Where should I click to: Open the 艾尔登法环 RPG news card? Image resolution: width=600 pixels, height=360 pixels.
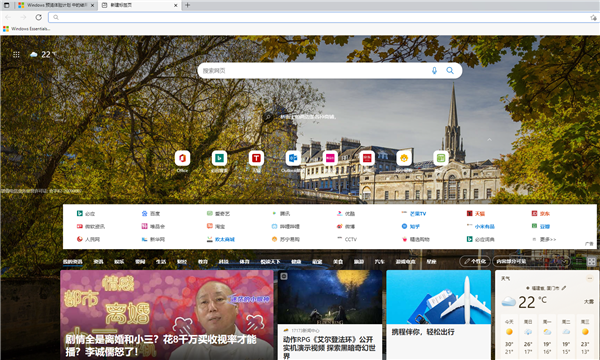point(330,315)
